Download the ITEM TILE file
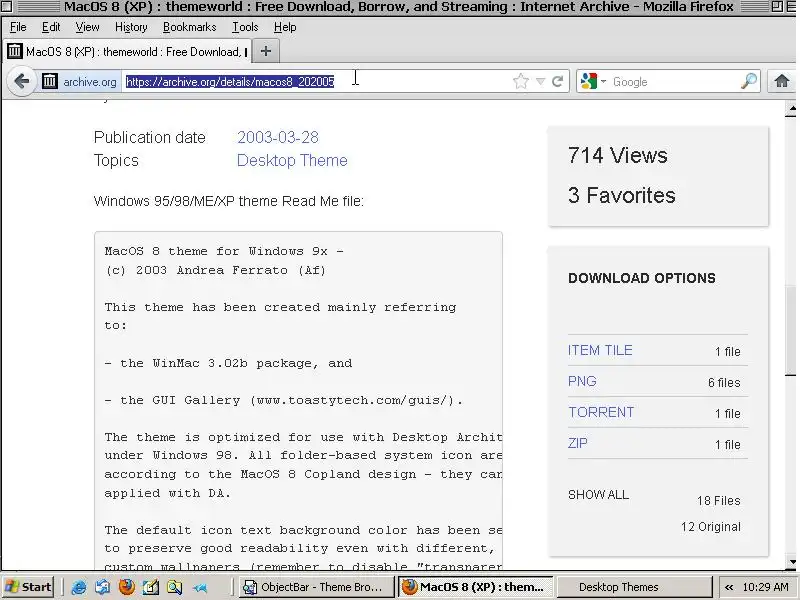 600,351
